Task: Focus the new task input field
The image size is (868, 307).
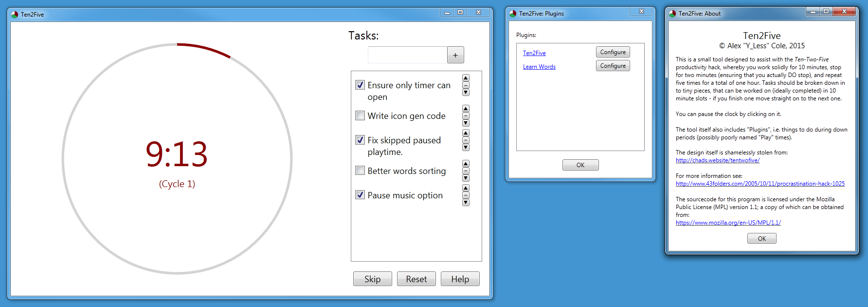Action: pyautogui.click(x=408, y=55)
